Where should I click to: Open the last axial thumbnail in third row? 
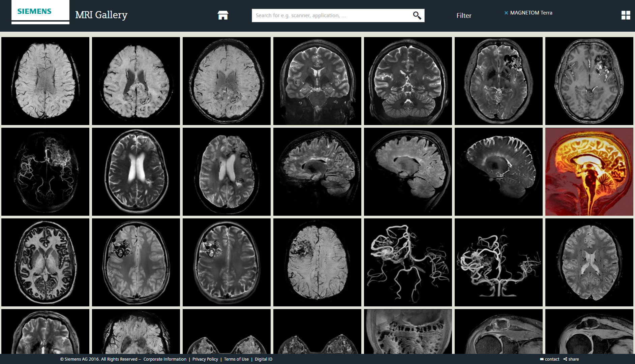point(589,262)
